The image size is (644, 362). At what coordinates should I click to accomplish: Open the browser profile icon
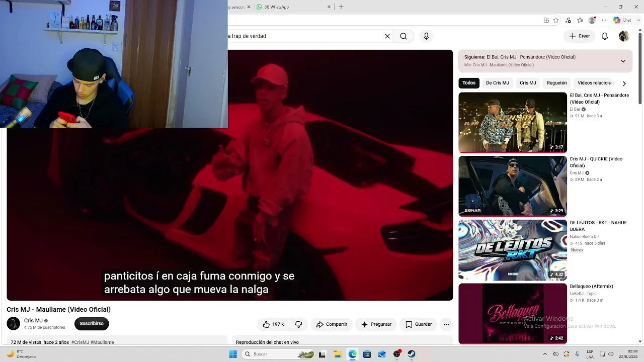592,20
